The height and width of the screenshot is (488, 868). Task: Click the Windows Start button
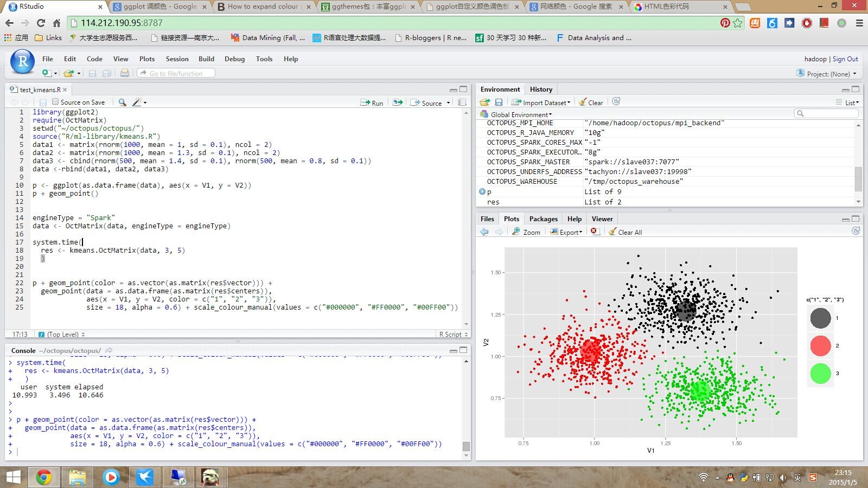(13, 478)
